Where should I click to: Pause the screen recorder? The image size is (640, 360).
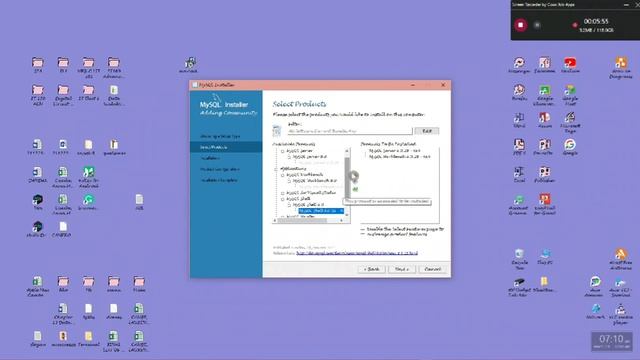537,25
